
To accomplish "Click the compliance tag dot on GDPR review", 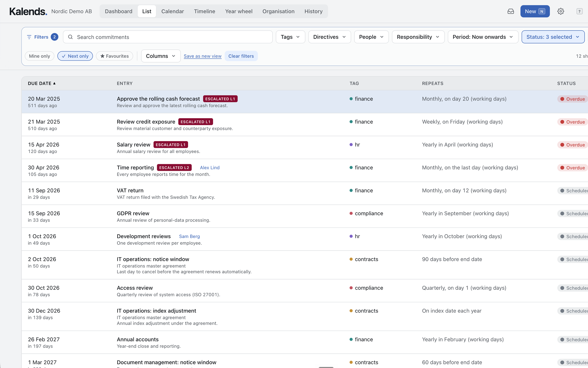I will coord(351,213).
